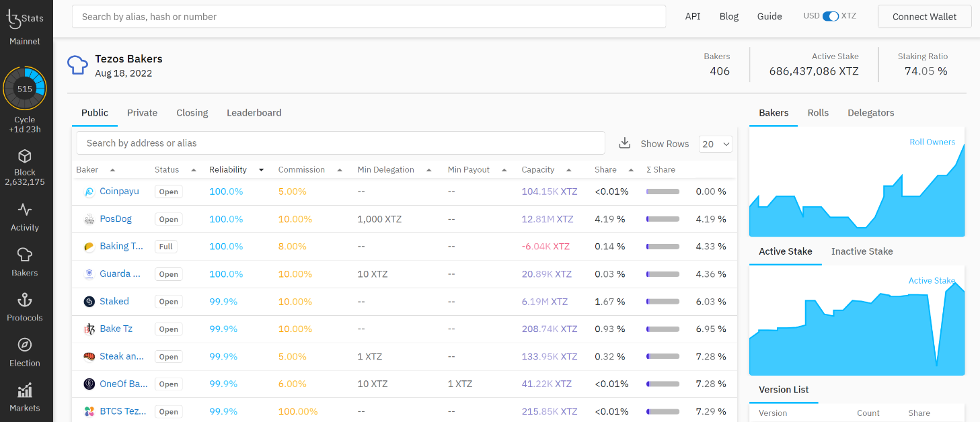Click the Connect Wallet button
This screenshot has height=422, width=980.
[x=924, y=17]
